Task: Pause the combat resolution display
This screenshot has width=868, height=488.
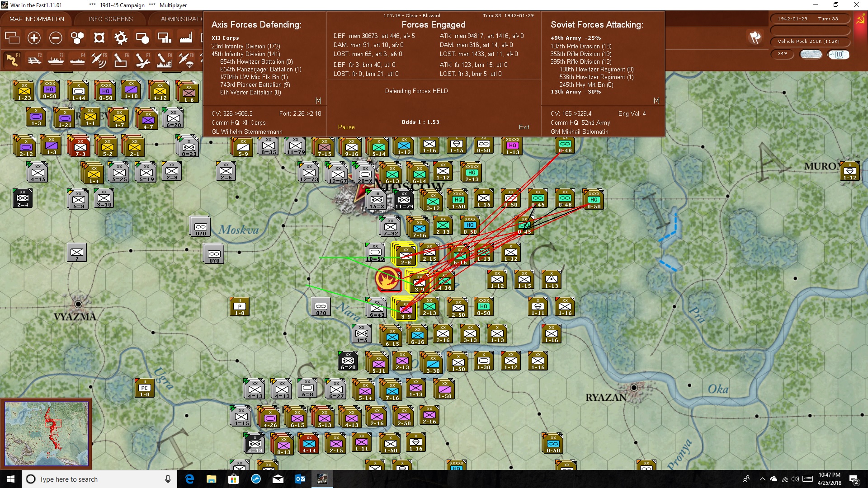Action: (346, 127)
